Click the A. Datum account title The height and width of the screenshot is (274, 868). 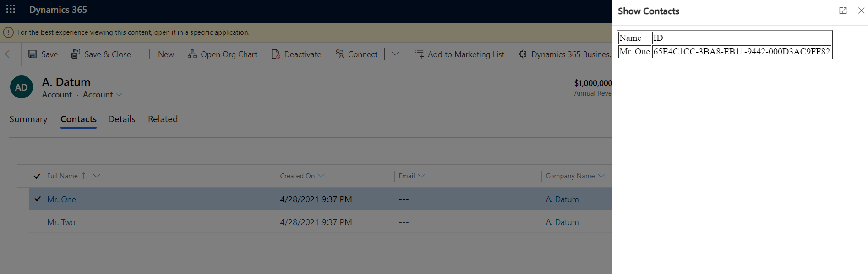[x=66, y=82]
